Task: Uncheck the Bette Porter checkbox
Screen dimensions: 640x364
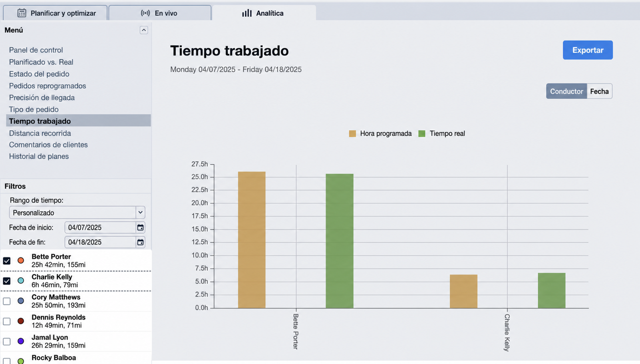Action: tap(7, 261)
